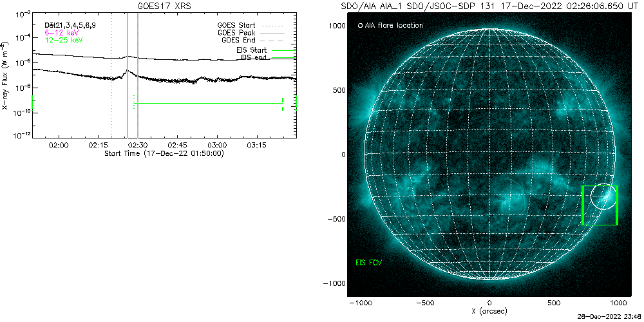Click the Start Time axis caption
644x322 pixels.
[x=164, y=153]
